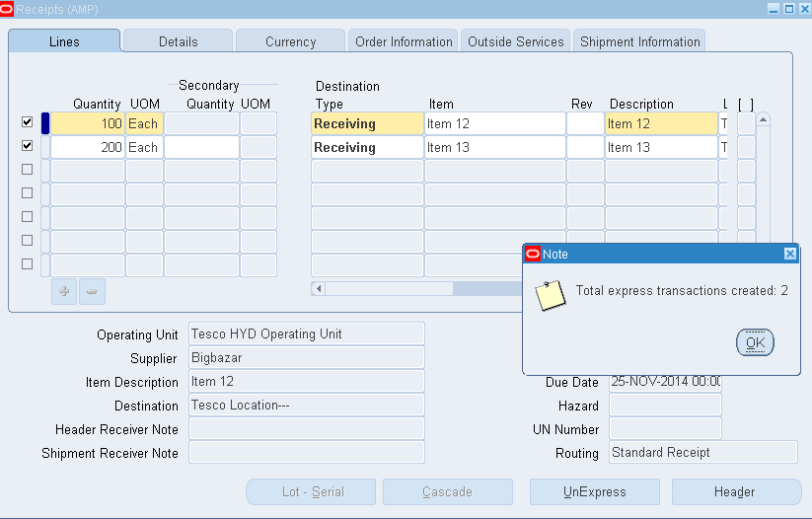The height and width of the screenshot is (519, 812).
Task: Click the Quantity 100 field
Action: pos(88,123)
